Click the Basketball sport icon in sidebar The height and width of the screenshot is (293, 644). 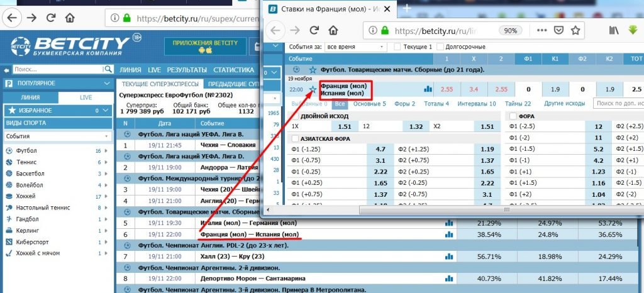[x=9, y=174]
